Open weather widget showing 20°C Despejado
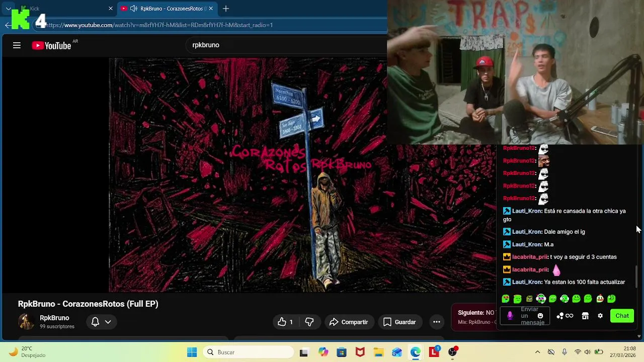The height and width of the screenshot is (362, 644). point(28,352)
